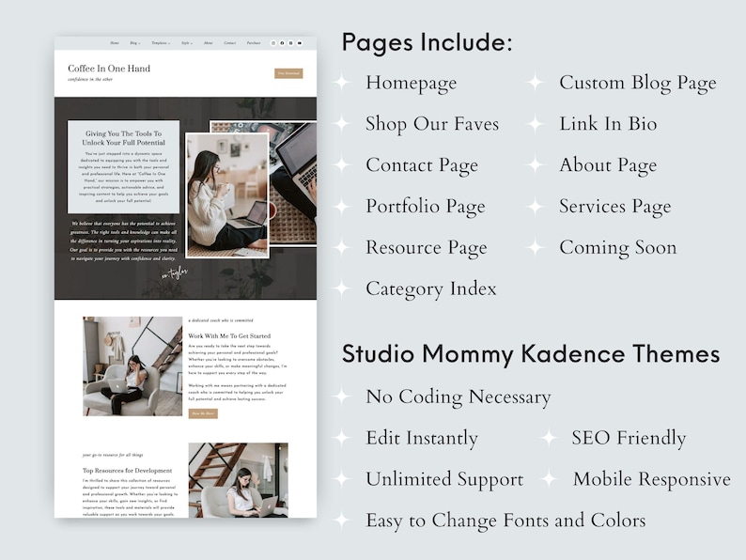Select the laptop-from-above hero photo

click(x=291, y=183)
